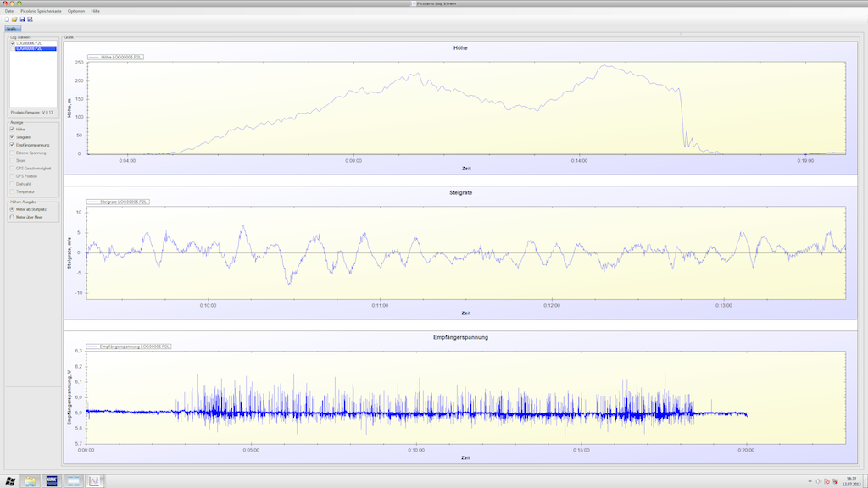868x488 pixels.
Task: Toggle the Empfängerspannung checkbox
Action: click(12, 145)
